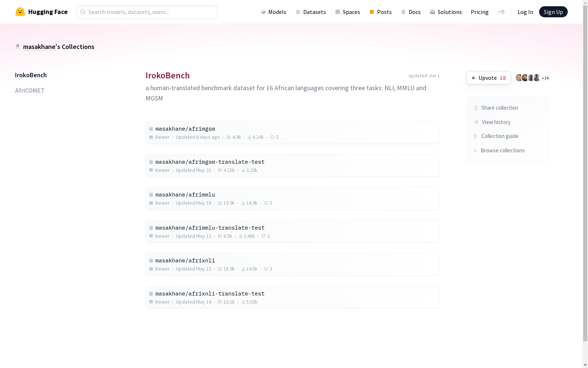Click the masakhane avatar icon
This screenshot has height=368, width=588.
pyautogui.click(x=18, y=46)
